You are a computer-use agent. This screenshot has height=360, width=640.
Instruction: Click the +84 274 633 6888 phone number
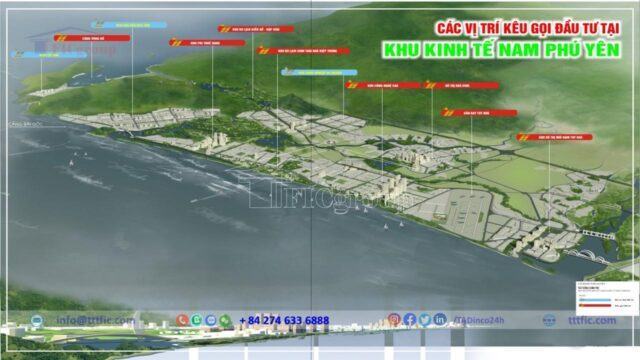284,320
